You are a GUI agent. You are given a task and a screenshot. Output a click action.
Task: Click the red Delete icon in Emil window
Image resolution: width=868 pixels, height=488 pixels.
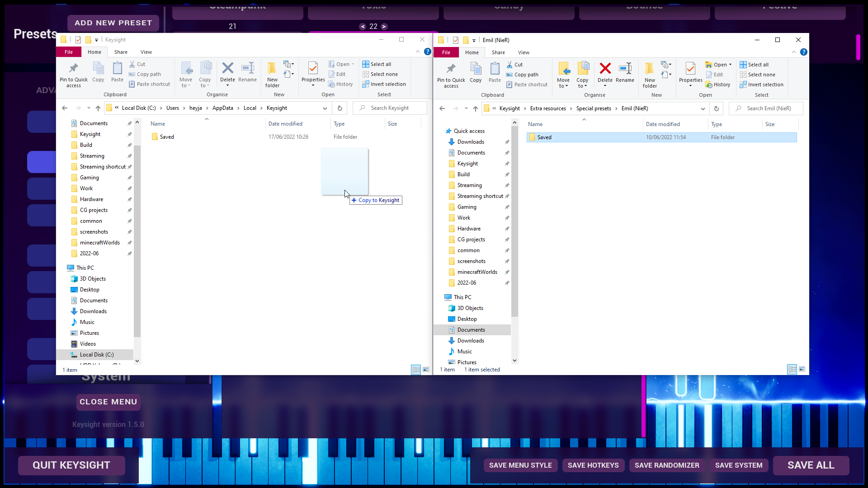[605, 69]
